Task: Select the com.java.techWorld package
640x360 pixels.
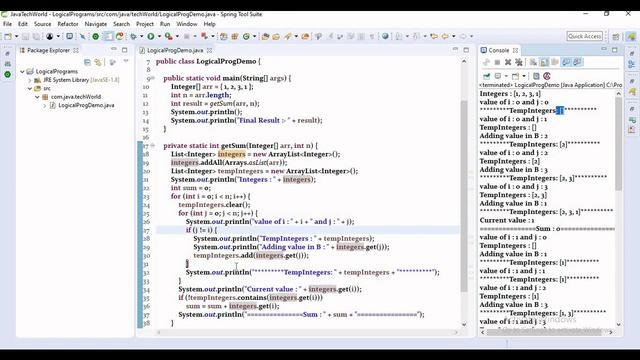Action: (76, 97)
